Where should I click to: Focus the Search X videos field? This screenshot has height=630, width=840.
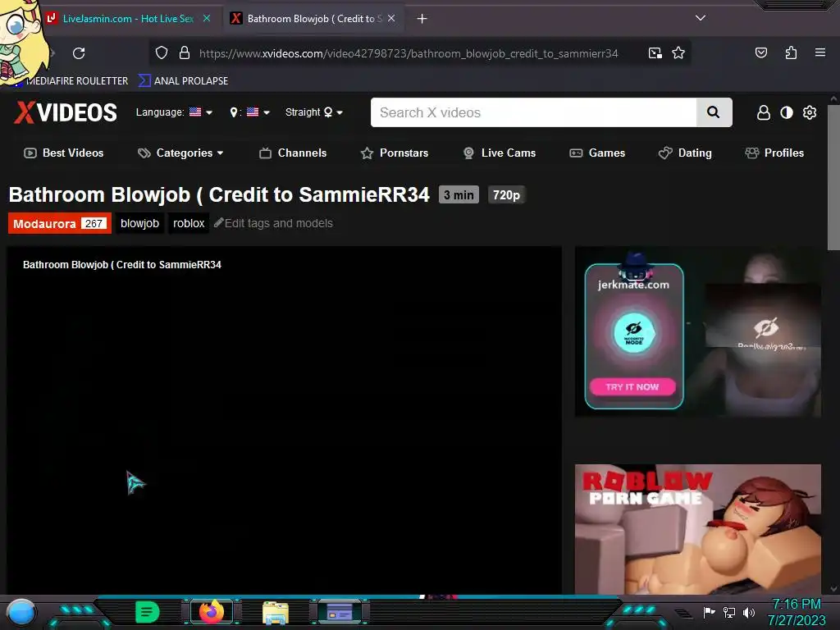click(x=533, y=112)
